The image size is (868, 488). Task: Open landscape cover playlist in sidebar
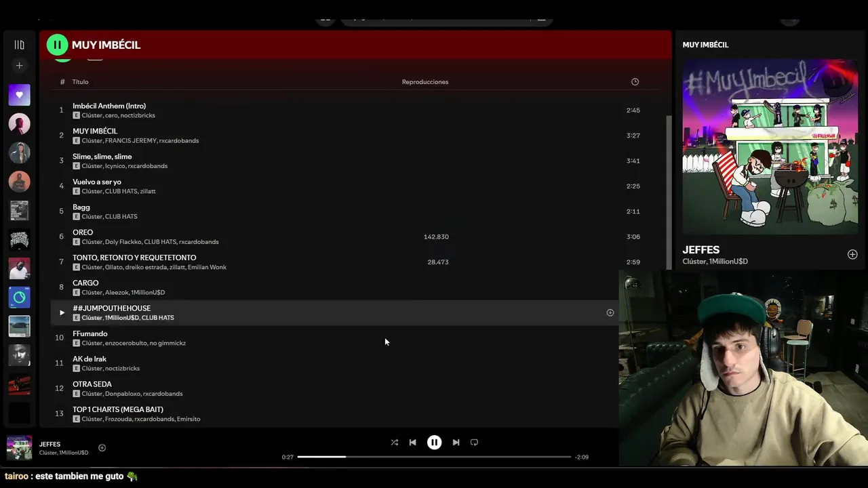[x=19, y=326]
